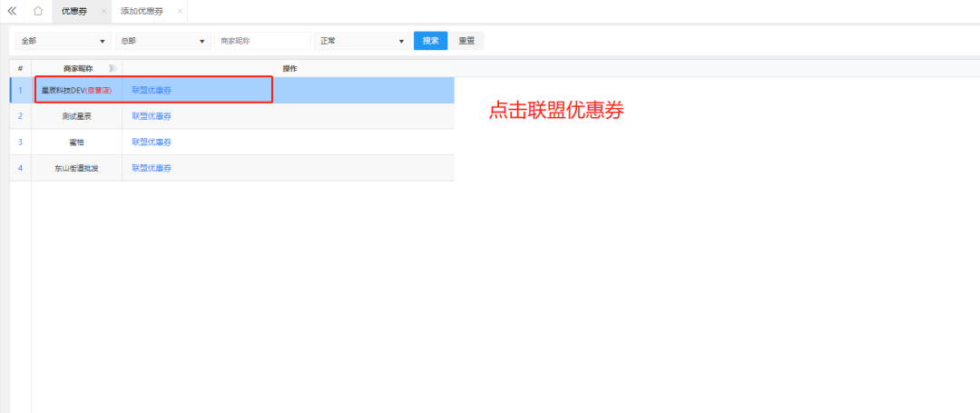980x413 pixels.
Task: Open 联盟优惠券 for 蜜柚
Action: [x=152, y=143]
